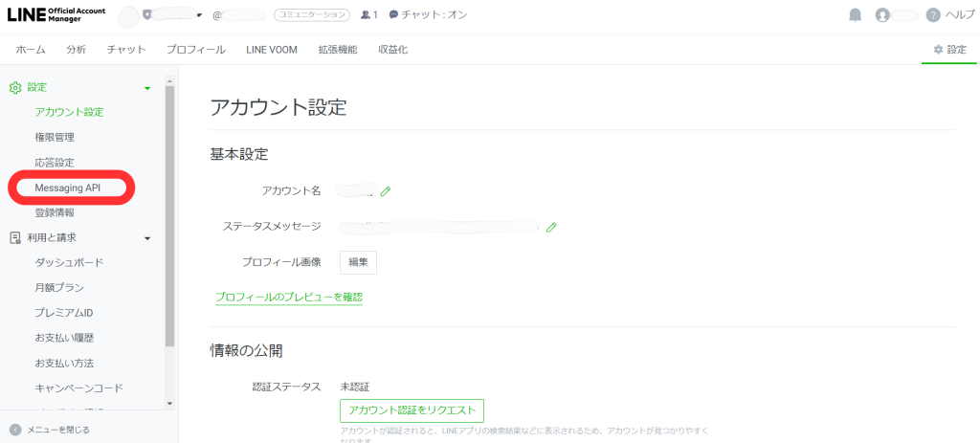This screenshot has height=443, width=980.
Task: Click アカウント認証をリクエスト button
Action: (x=412, y=410)
